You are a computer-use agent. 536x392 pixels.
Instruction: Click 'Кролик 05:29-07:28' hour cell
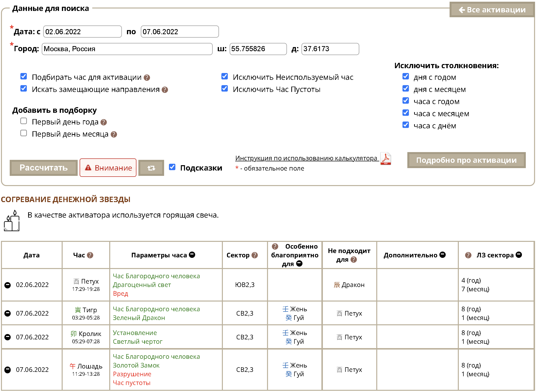[86, 337]
